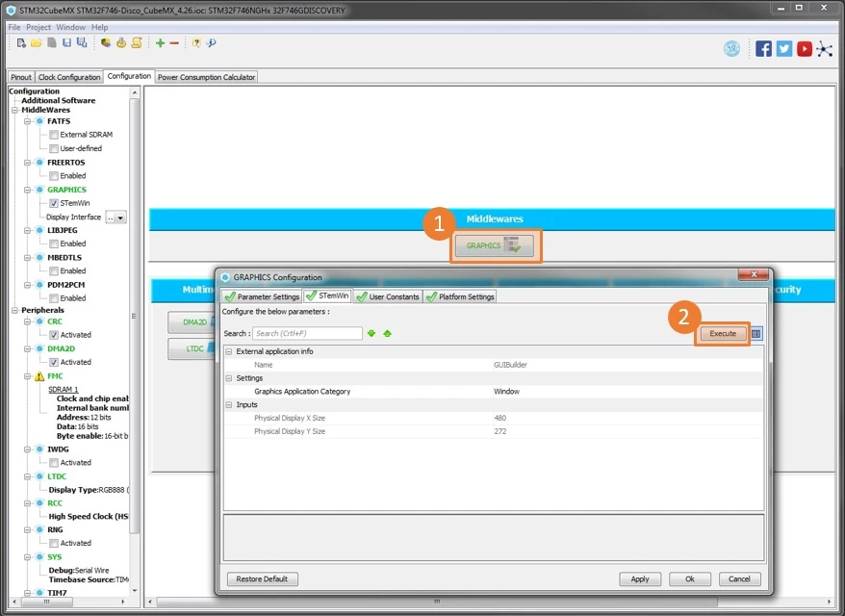Open the Facebook link icon
Screen dimensions: 845x616
coord(763,49)
